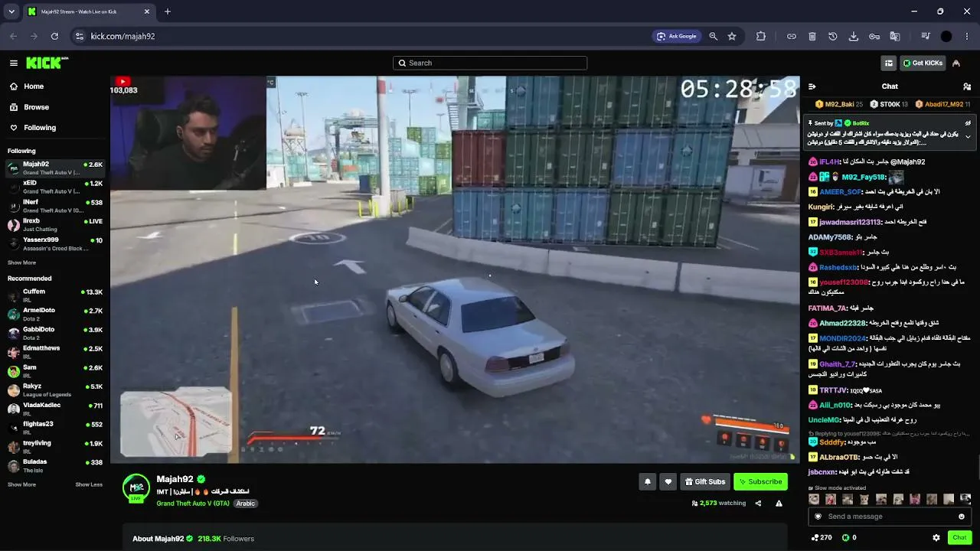The width and height of the screenshot is (980, 551).
Task: Click the translate extension icon
Action: pos(895,36)
